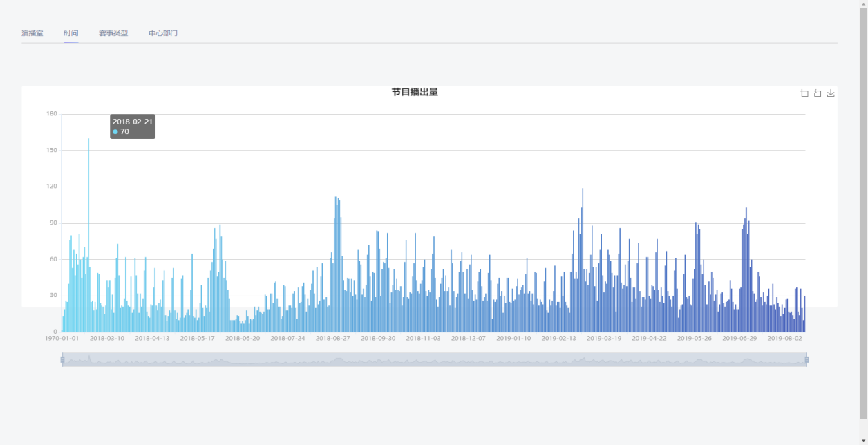Click x-axis label 2018-08-27
This screenshot has height=445, width=868.
coord(333,339)
